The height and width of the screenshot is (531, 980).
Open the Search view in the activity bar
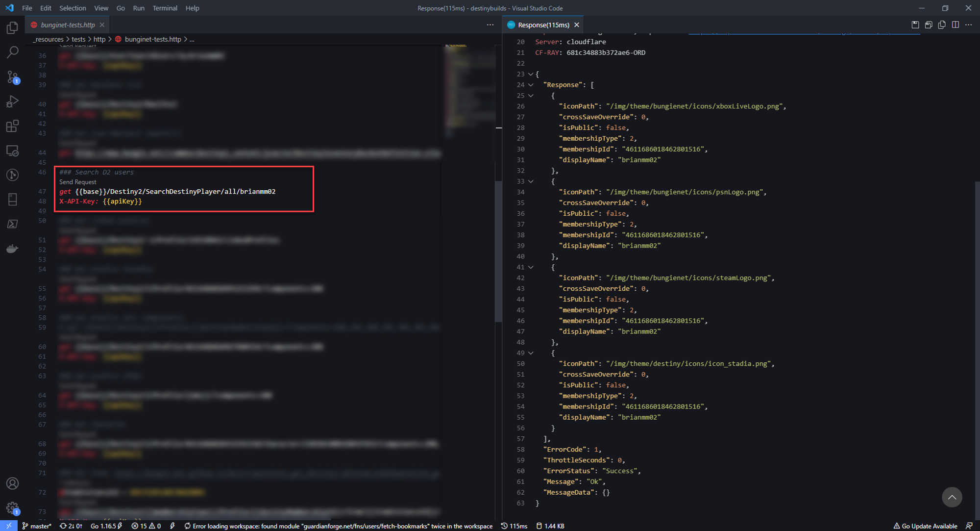click(12, 52)
